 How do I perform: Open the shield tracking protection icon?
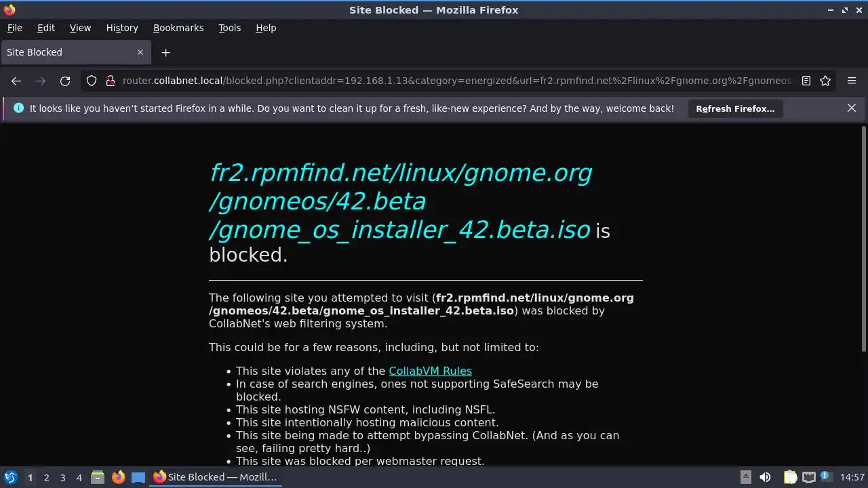[92, 81]
